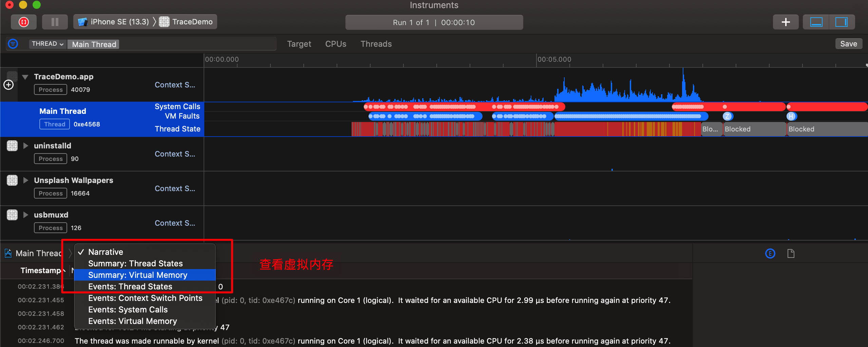The height and width of the screenshot is (347, 868).
Task: Click the Main Thread detail path icon
Action: pyautogui.click(x=8, y=253)
